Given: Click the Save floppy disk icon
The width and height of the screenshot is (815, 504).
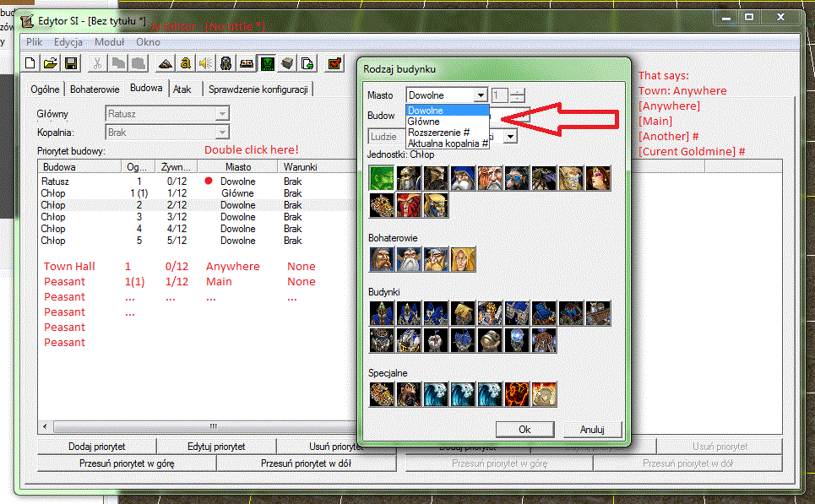Looking at the screenshot, I should [71, 63].
